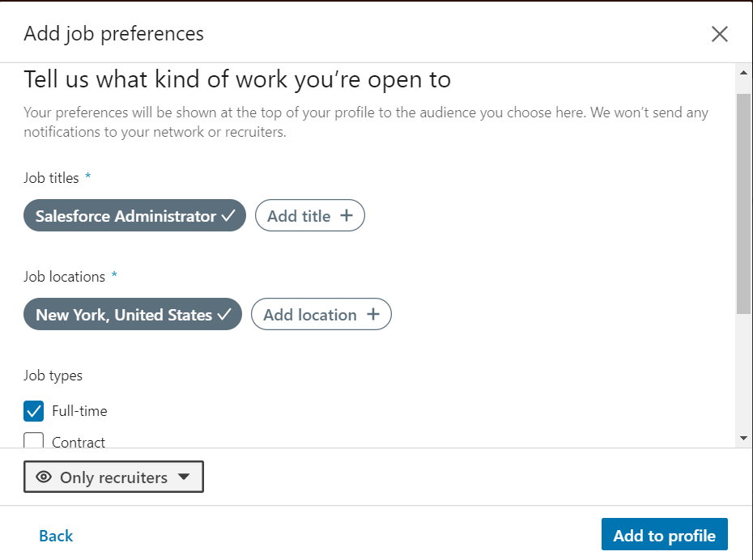Screen dimensions: 753x560
Task: Open the Only recruiters visibility dropdown
Action: click(113, 477)
